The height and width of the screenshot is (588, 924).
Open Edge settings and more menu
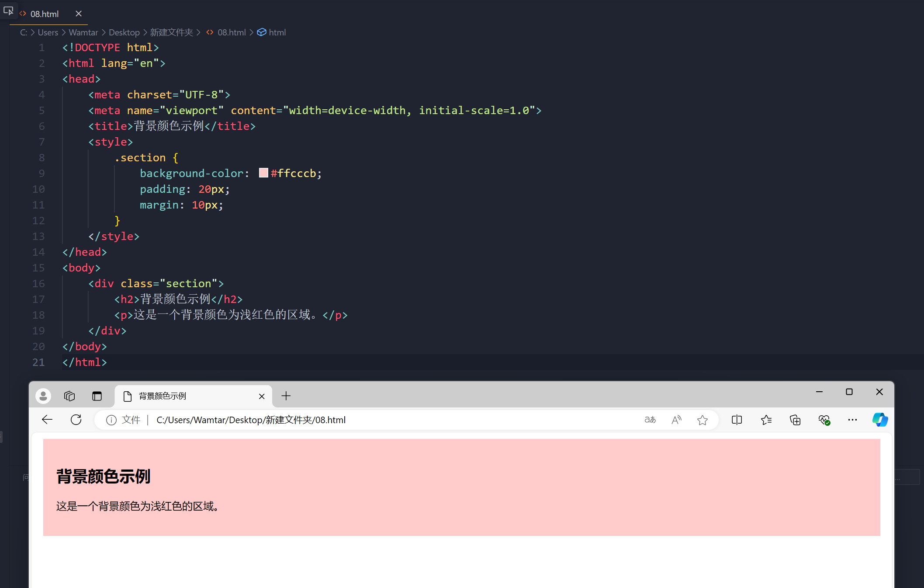[x=852, y=420]
